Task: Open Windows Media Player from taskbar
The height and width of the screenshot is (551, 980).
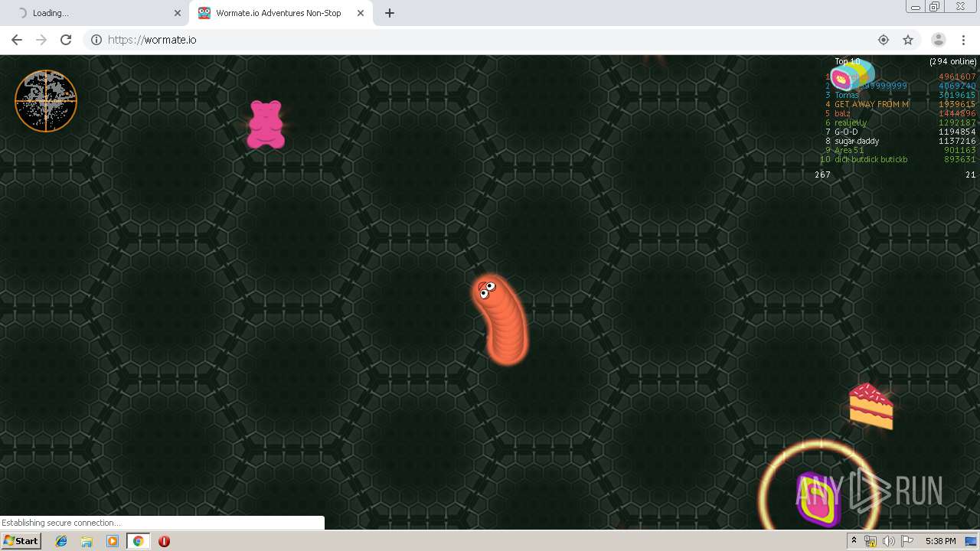Action: pos(113,541)
